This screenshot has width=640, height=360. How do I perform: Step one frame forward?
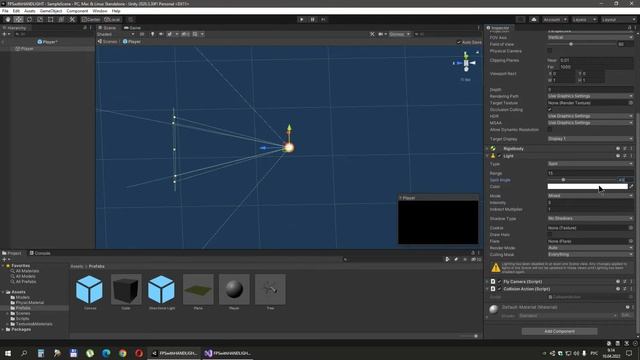[x=323, y=19]
